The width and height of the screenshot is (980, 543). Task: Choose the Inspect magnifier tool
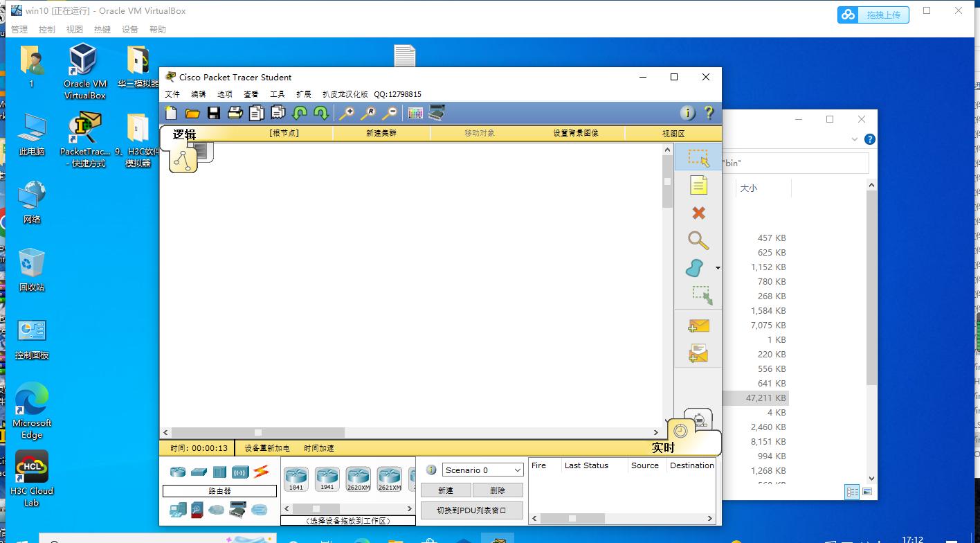point(698,240)
